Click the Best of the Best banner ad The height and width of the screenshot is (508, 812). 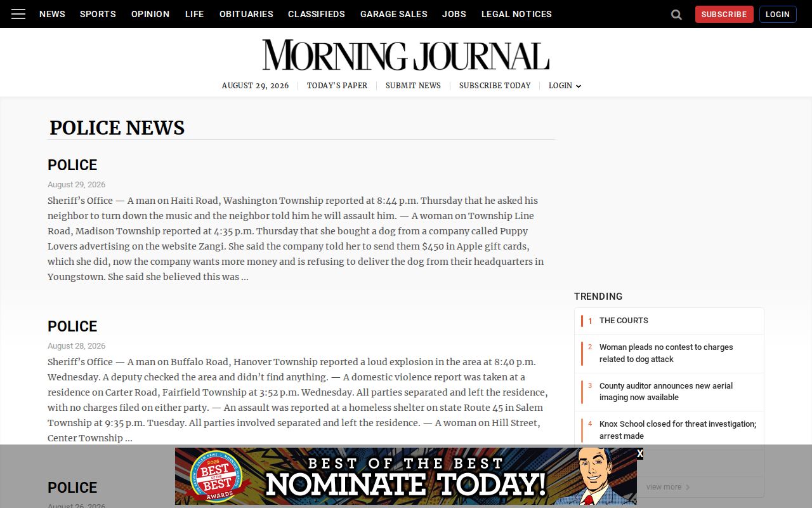pos(406,476)
